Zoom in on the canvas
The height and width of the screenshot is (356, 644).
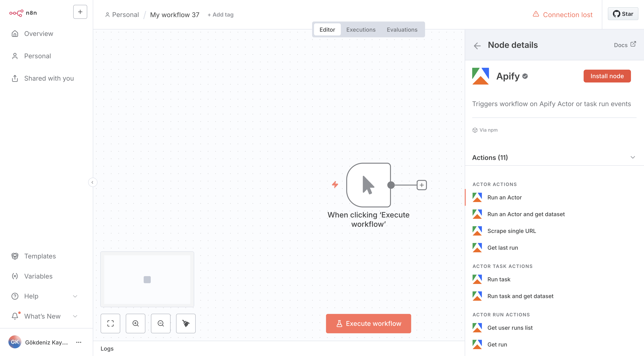click(135, 323)
